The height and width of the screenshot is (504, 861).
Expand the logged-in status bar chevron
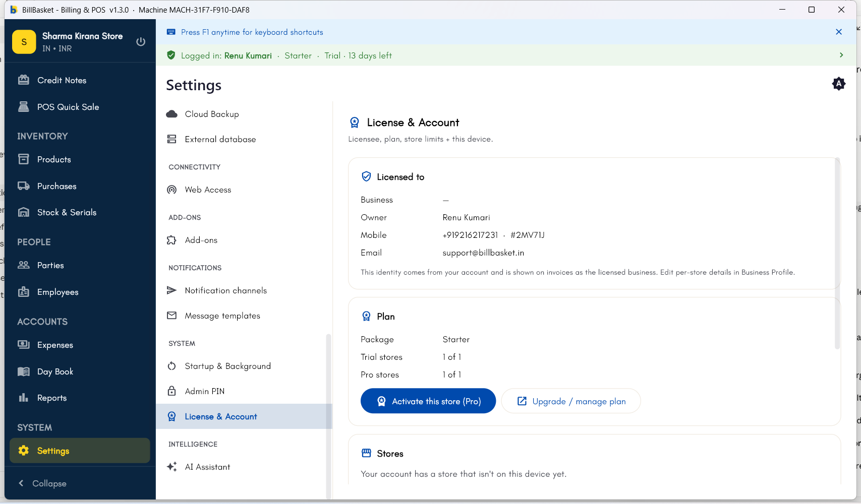point(841,55)
